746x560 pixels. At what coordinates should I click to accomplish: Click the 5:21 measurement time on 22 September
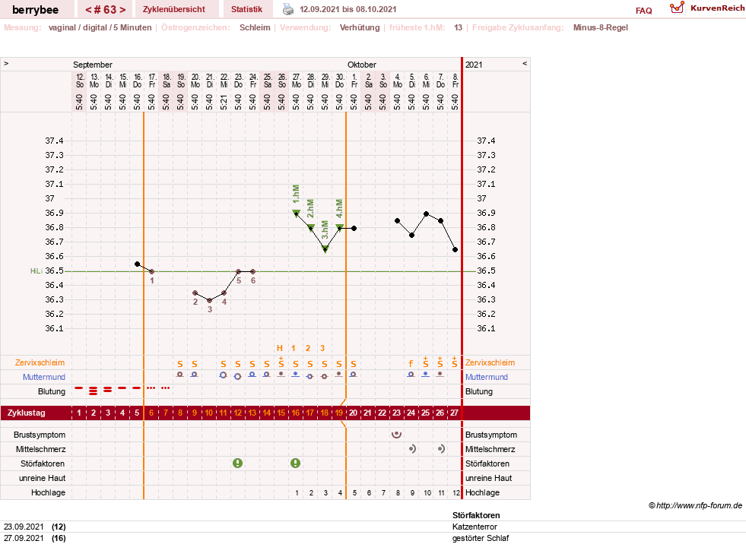(224, 102)
